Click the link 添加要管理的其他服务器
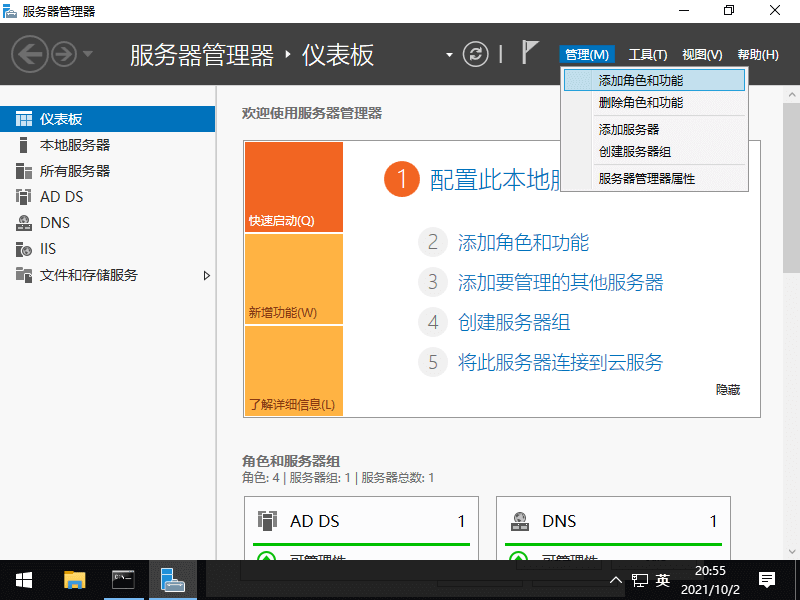The image size is (800, 600). tap(560, 282)
